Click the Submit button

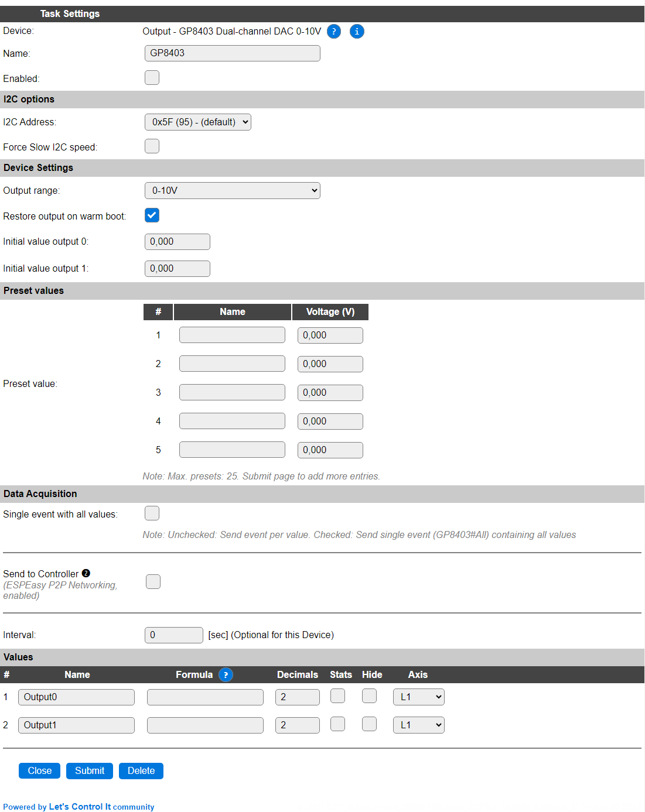90,771
